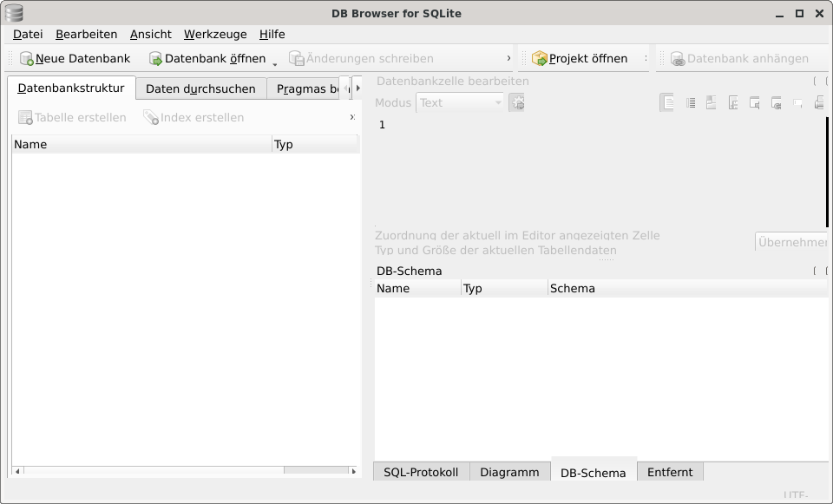Click the tab bar left scroll arrow
The image size is (833, 504).
[345, 88]
